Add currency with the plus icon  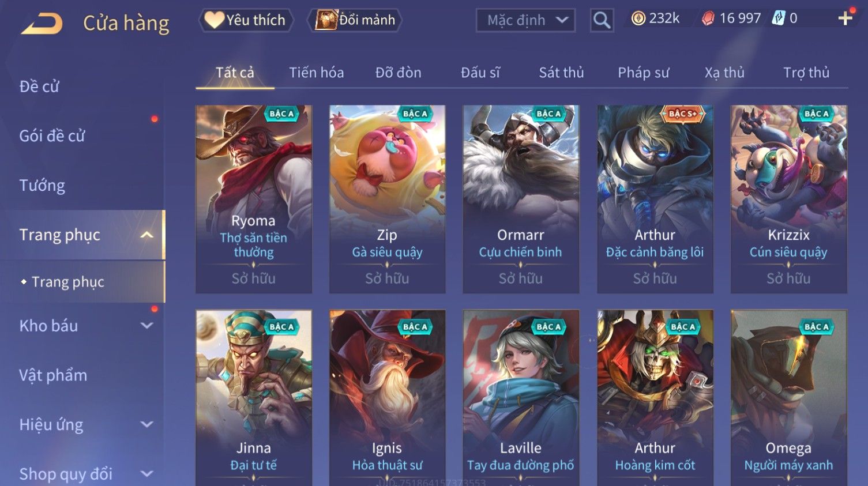pyautogui.click(x=845, y=18)
